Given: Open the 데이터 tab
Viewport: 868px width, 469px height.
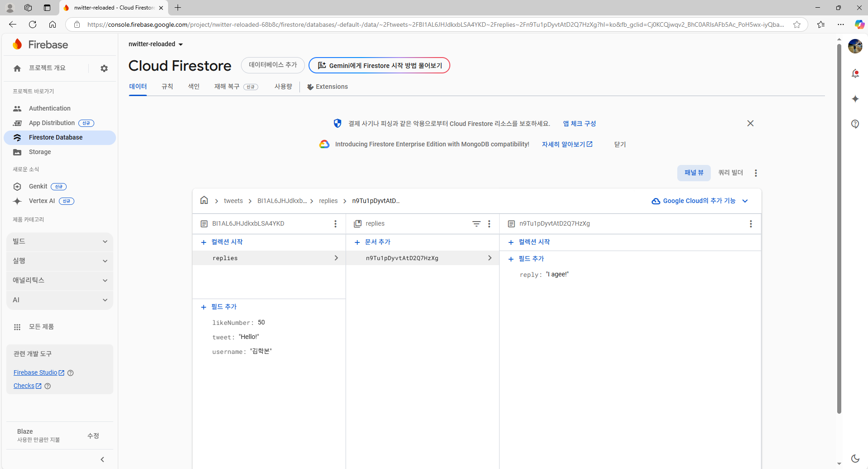Looking at the screenshot, I should (138, 87).
